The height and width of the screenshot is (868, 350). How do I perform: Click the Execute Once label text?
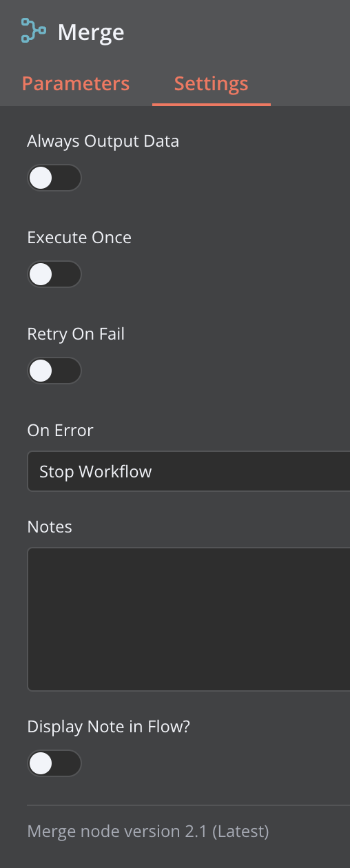tap(79, 238)
